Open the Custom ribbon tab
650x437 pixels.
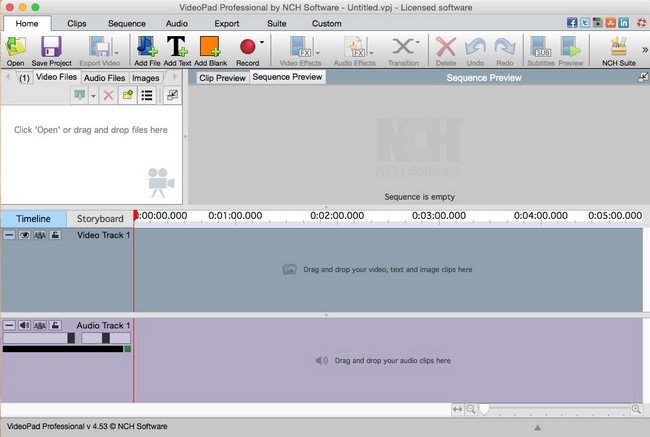[x=327, y=24]
